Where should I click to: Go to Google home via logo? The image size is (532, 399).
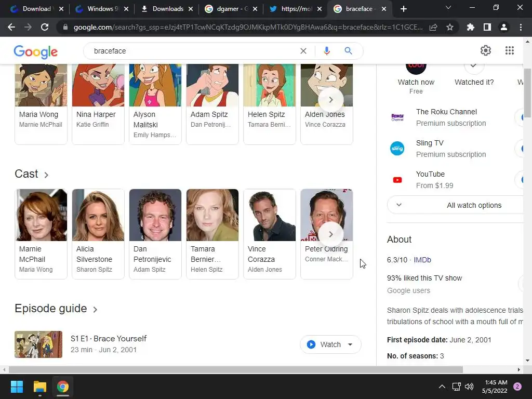click(x=36, y=51)
